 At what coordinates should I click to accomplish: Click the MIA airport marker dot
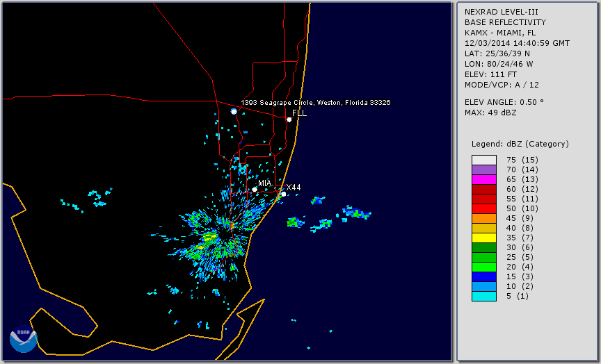(255, 190)
